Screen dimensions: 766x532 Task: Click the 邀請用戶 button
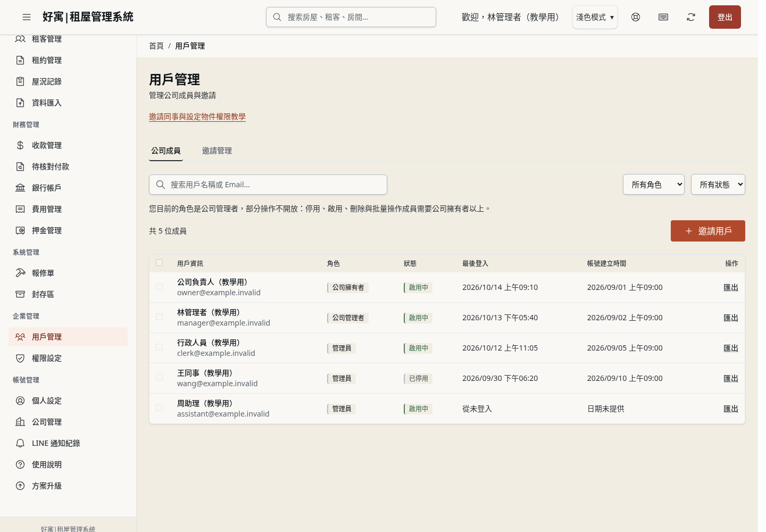click(x=708, y=231)
